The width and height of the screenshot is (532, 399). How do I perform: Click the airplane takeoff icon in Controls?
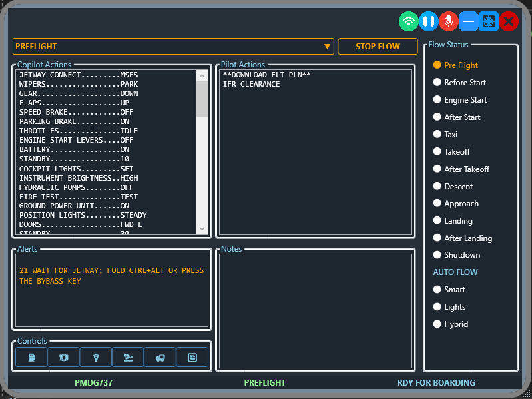coord(128,358)
